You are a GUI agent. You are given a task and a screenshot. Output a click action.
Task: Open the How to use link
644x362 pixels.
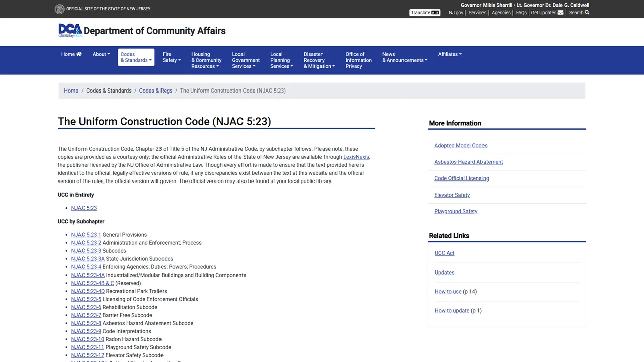click(448, 292)
